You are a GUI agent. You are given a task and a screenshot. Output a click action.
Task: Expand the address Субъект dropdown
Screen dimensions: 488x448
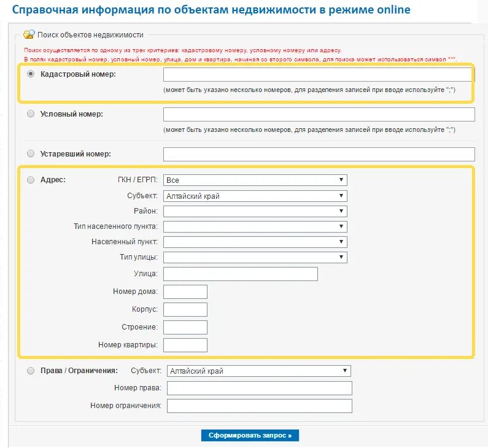coord(255,196)
